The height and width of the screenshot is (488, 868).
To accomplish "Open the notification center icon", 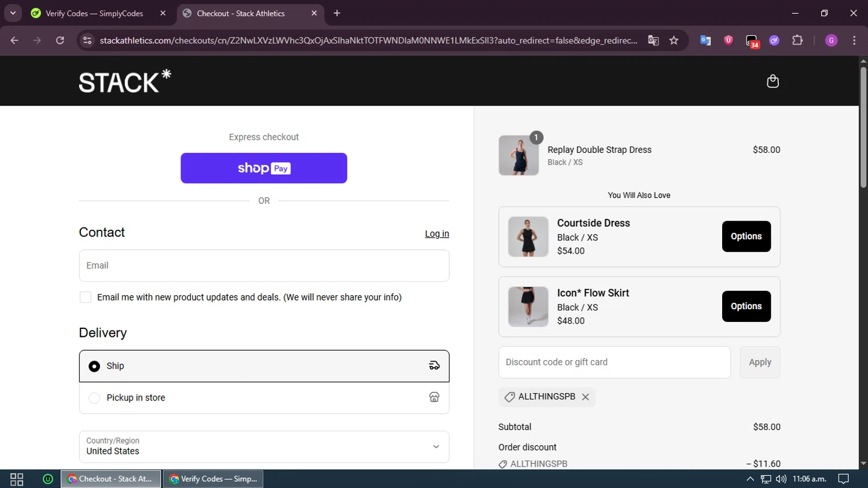I will (844, 479).
